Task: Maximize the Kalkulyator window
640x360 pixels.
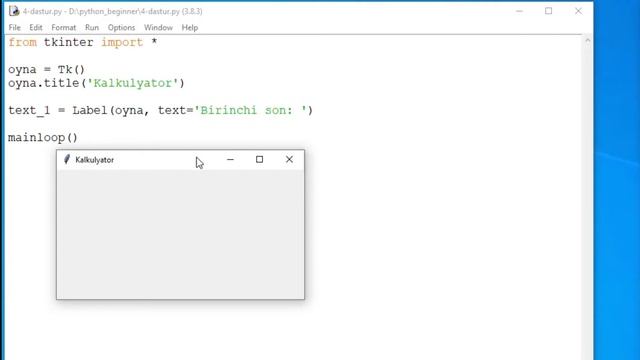Action: pyautogui.click(x=260, y=160)
